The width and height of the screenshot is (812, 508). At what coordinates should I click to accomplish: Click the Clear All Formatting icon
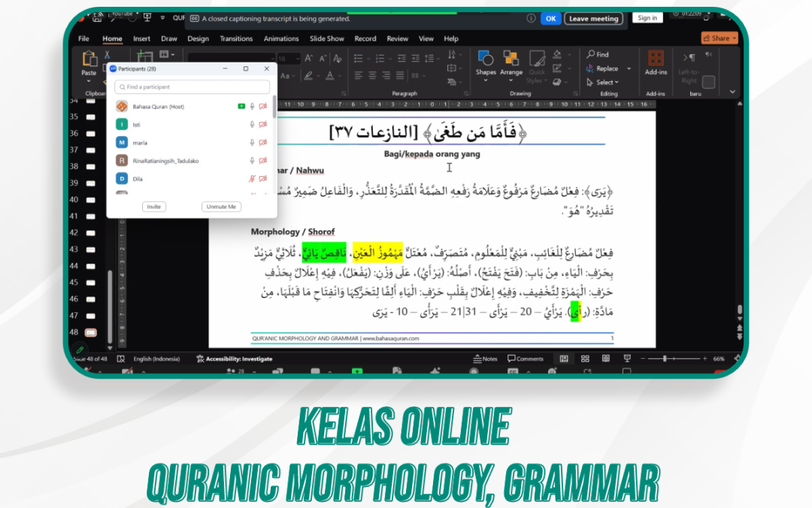point(337,59)
